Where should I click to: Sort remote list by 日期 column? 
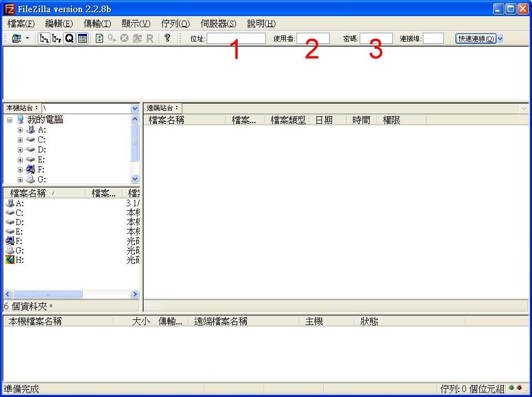pos(329,120)
